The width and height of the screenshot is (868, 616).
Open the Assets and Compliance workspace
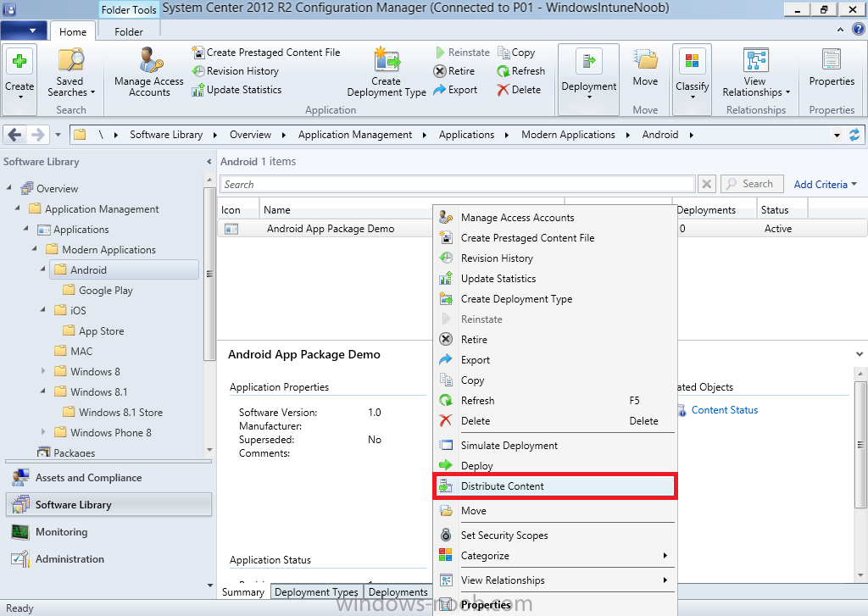click(x=108, y=477)
